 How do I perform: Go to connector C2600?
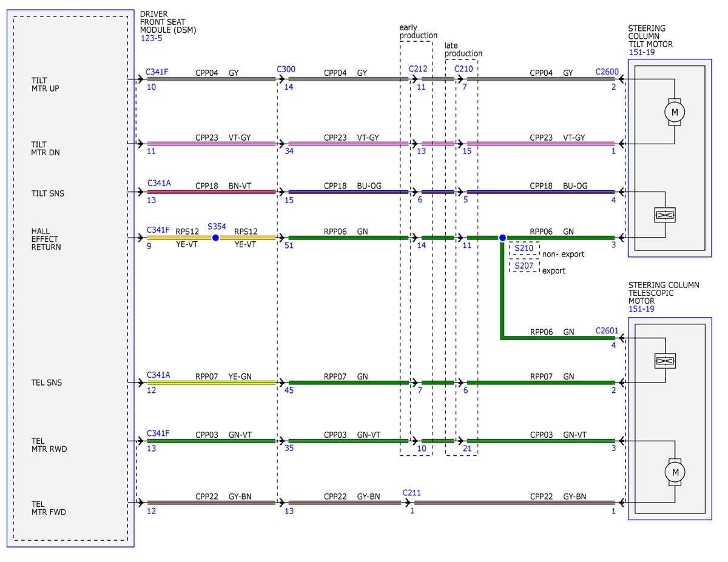pos(607,72)
